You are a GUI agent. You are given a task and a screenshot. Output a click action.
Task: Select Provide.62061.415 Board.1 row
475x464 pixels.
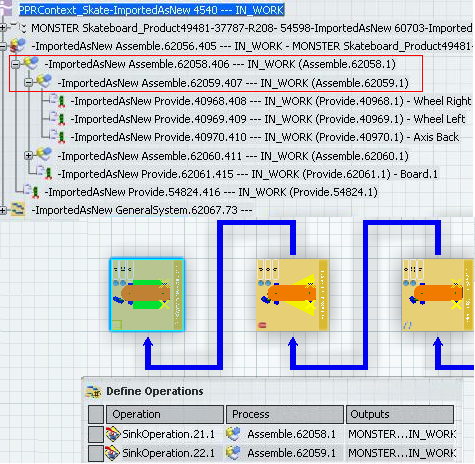(x=248, y=174)
